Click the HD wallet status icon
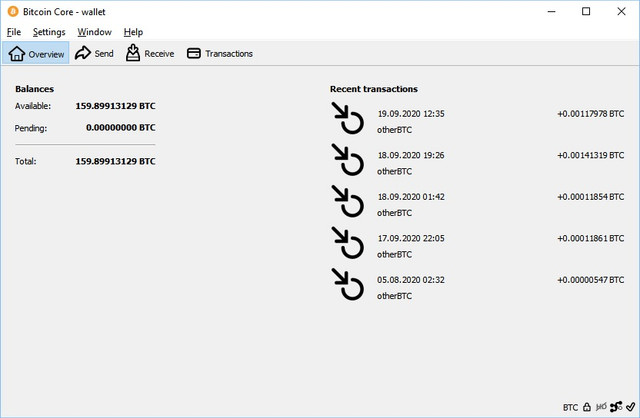This screenshot has width=640, height=418. coord(601,407)
